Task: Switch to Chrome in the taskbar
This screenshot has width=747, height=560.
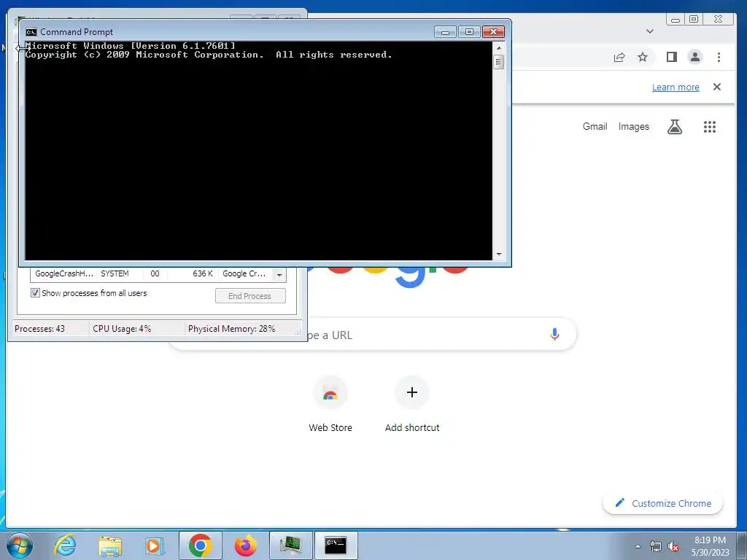Action: point(200,545)
